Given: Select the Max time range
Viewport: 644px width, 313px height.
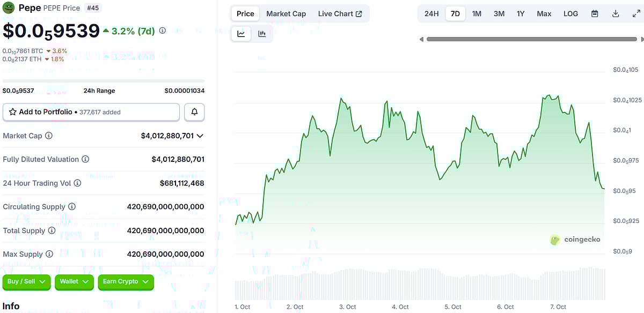Looking at the screenshot, I should 544,13.
